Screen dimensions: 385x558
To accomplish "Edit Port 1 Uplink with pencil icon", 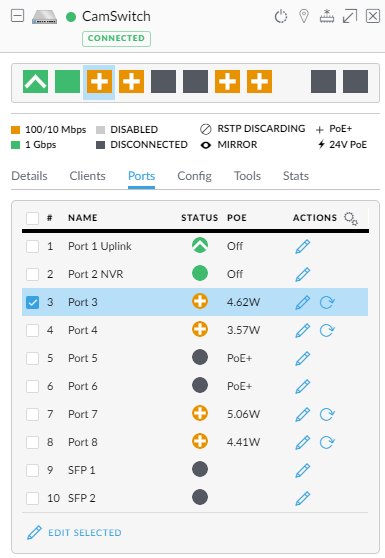I will tap(302, 246).
